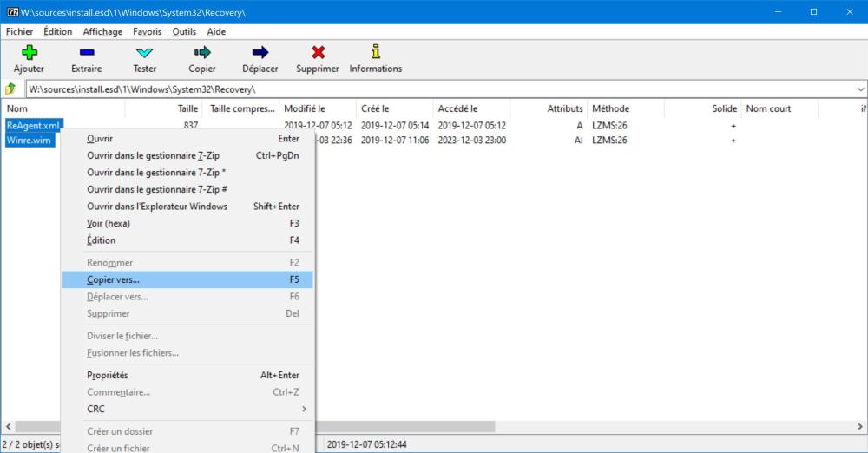
Task: Sort by Nom court column header
Action: [779, 108]
